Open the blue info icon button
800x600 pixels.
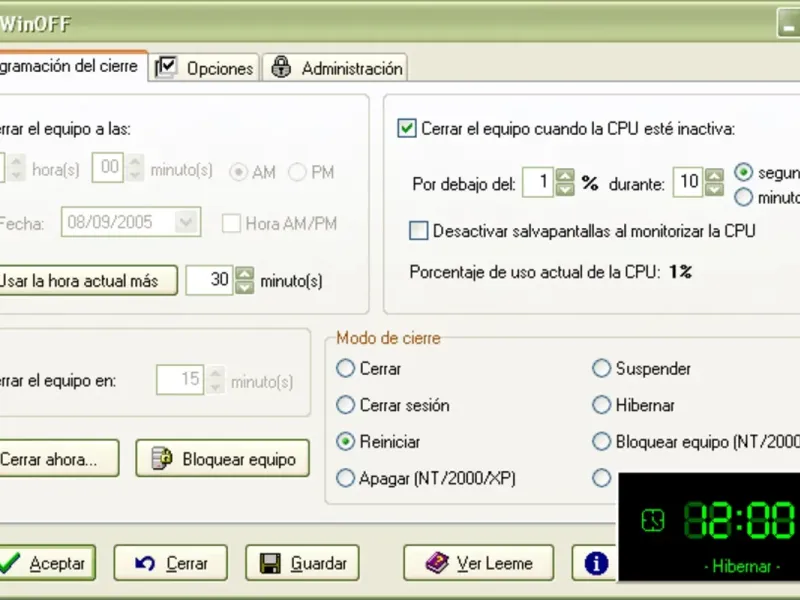pos(595,563)
